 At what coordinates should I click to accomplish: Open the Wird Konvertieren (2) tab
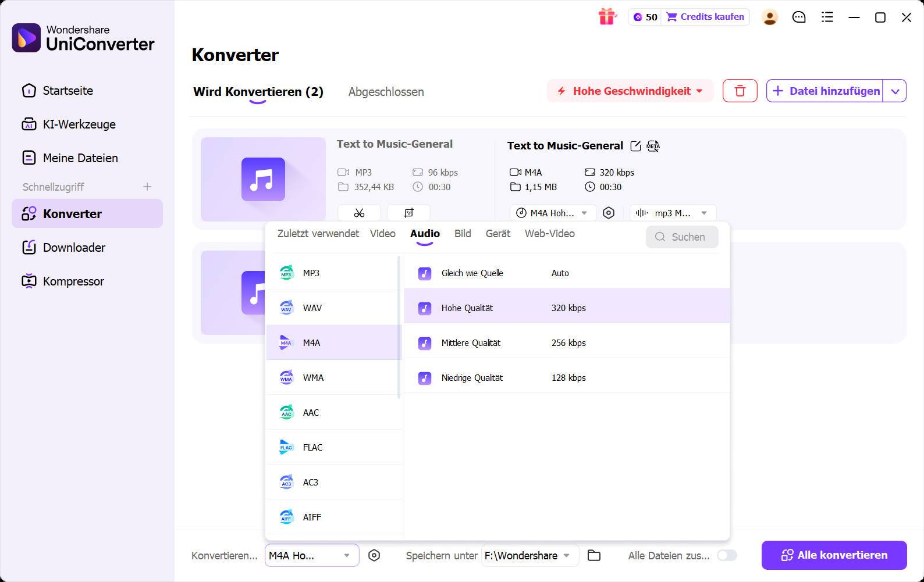pyautogui.click(x=258, y=92)
